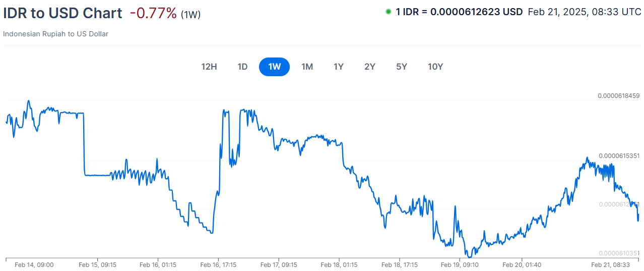Switch to the 1Y range

pyautogui.click(x=338, y=67)
